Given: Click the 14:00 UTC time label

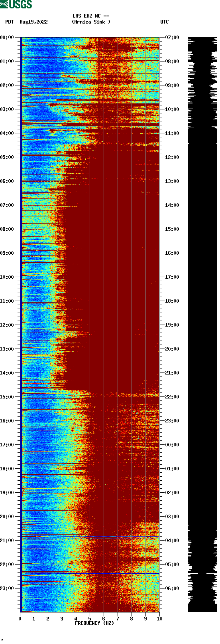Looking at the screenshot, I should click(172, 205).
